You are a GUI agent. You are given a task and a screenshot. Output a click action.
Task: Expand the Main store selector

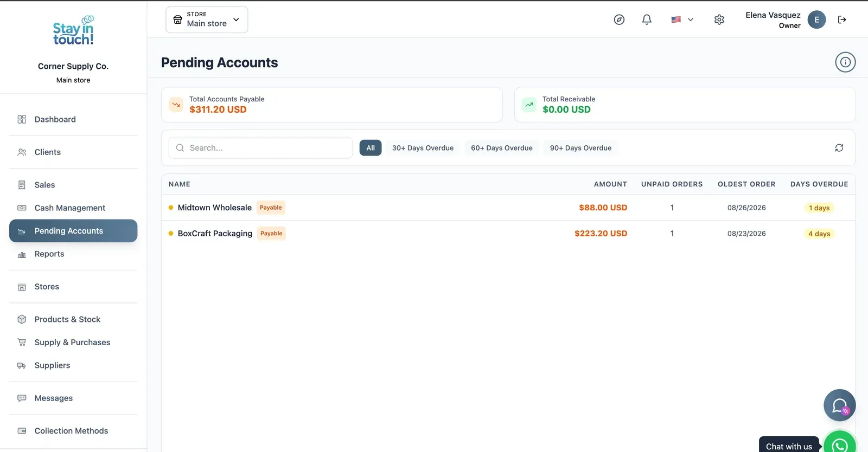click(207, 20)
